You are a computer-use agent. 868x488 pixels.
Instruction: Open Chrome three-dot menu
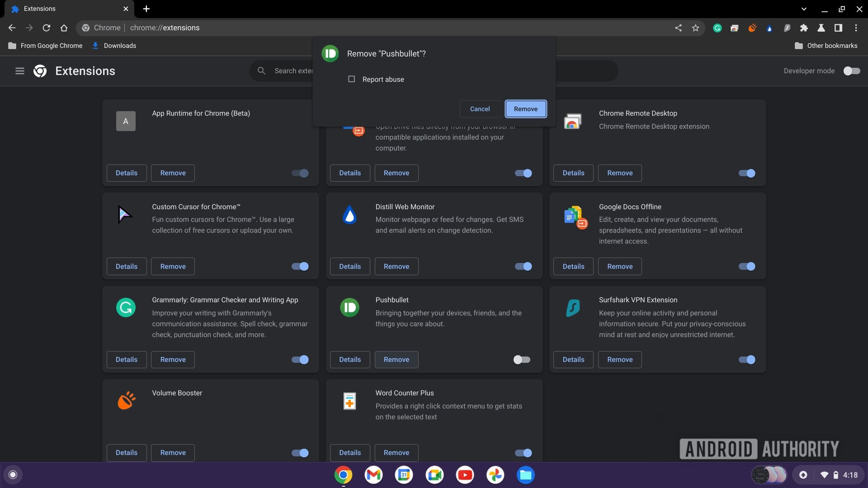[856, 28]
